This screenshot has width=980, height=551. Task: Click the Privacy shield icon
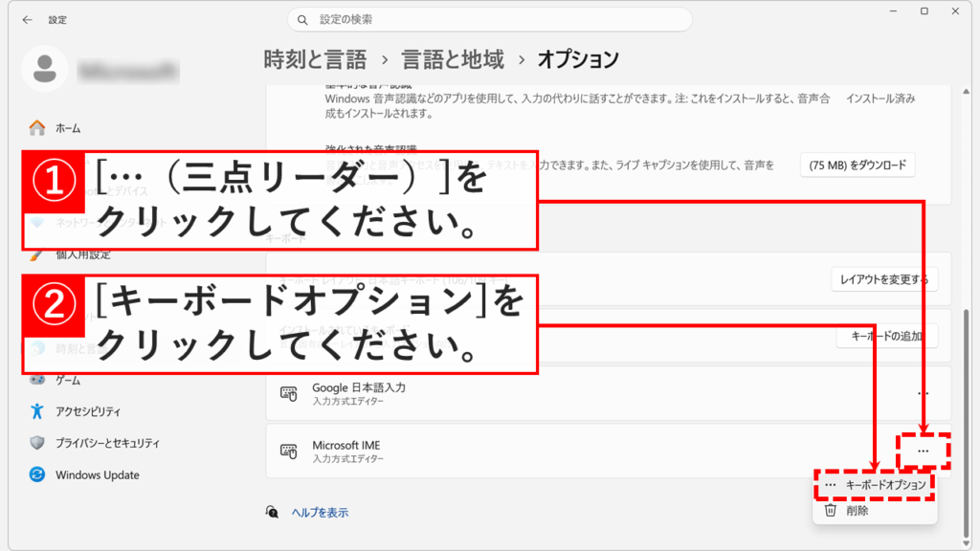point(37,443)
